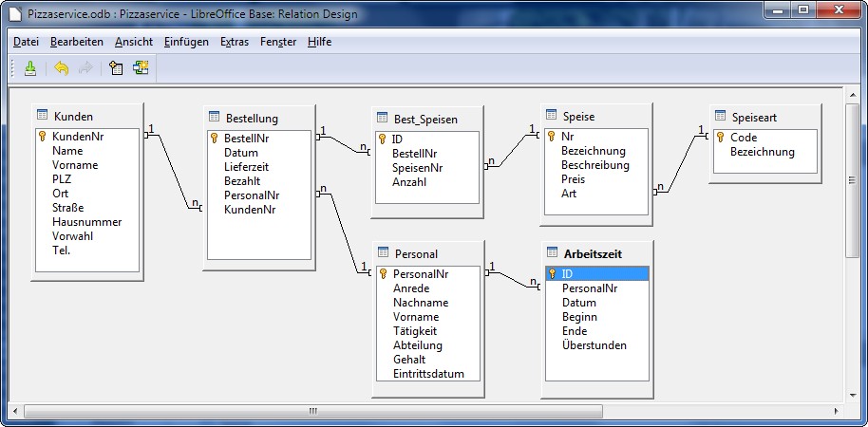Viewport: 868px width, 427px height.
Task: Open the Datei menu
Action: [26, 42]
